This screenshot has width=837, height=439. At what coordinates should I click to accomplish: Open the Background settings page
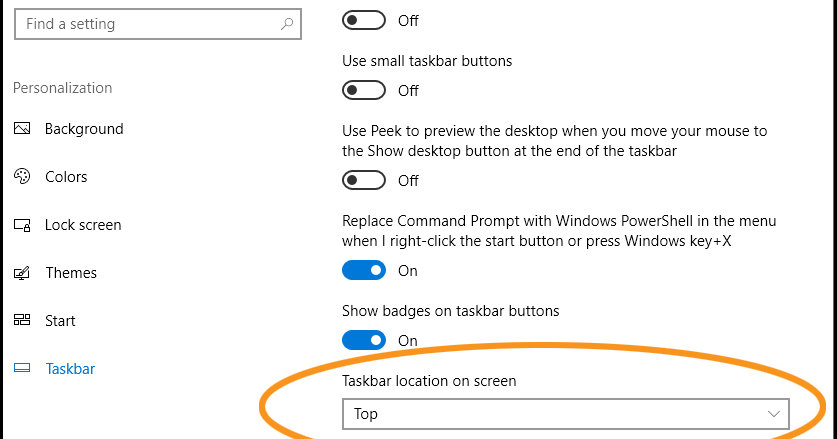84,129
